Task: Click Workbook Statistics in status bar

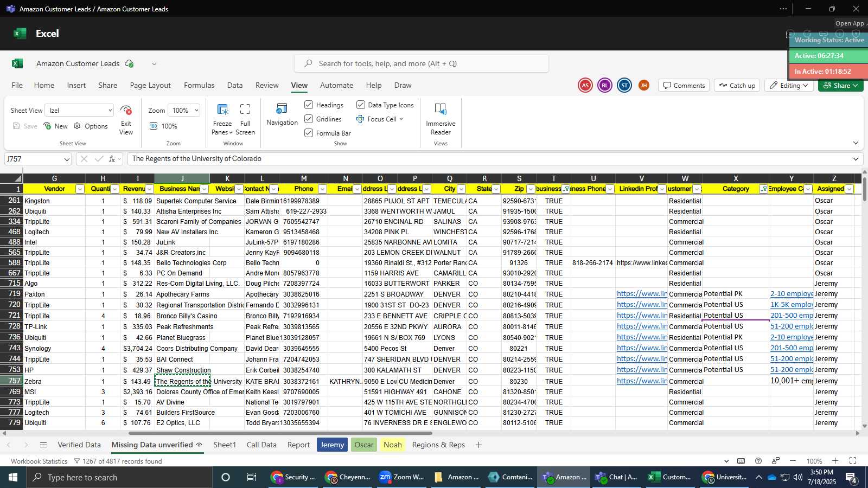Action: pyautogui.click(x=39, y=461)
